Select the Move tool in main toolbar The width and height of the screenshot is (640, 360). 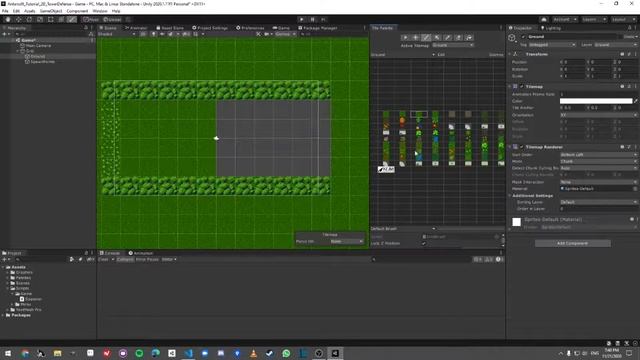click(18, 19)
